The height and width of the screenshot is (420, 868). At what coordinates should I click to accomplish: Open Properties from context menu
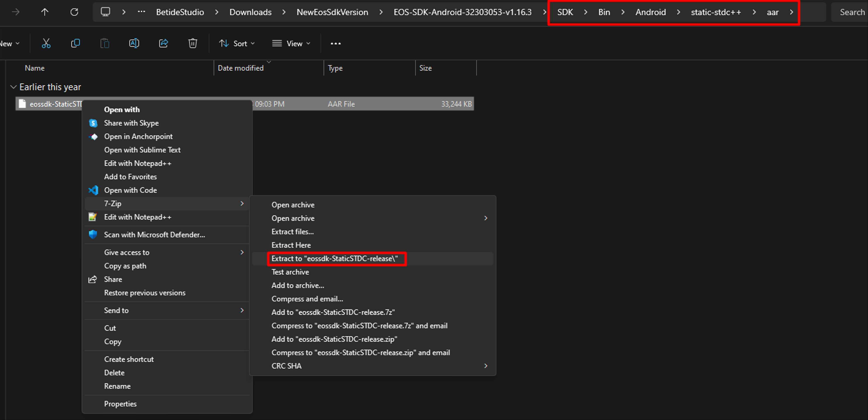coord(167,404)
